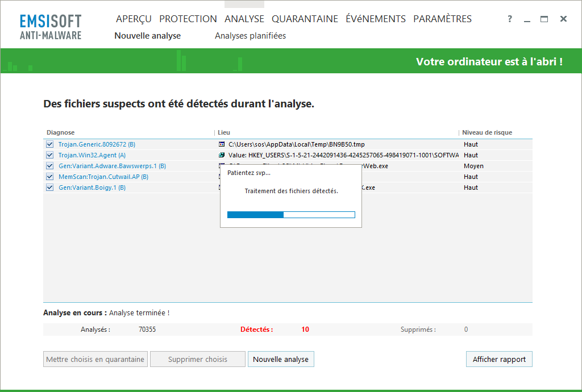The width and height of the screenshot is (582, 392).
Task: Sort by the Diagnose column header
Action: pos(61,132)
